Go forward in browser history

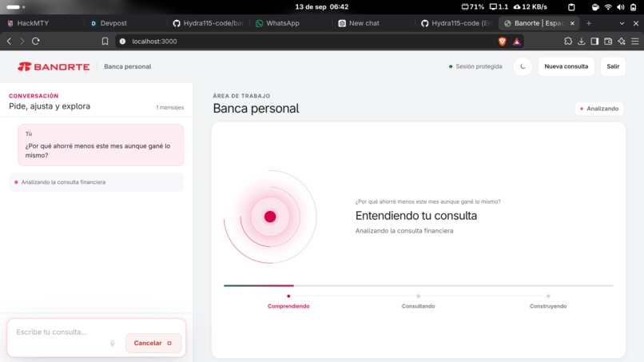22,41
